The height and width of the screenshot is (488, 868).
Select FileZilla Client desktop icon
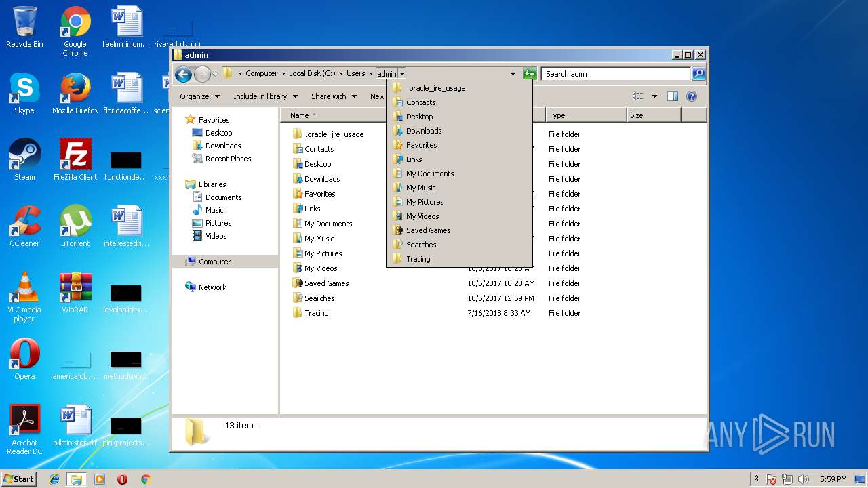(75, 160)
